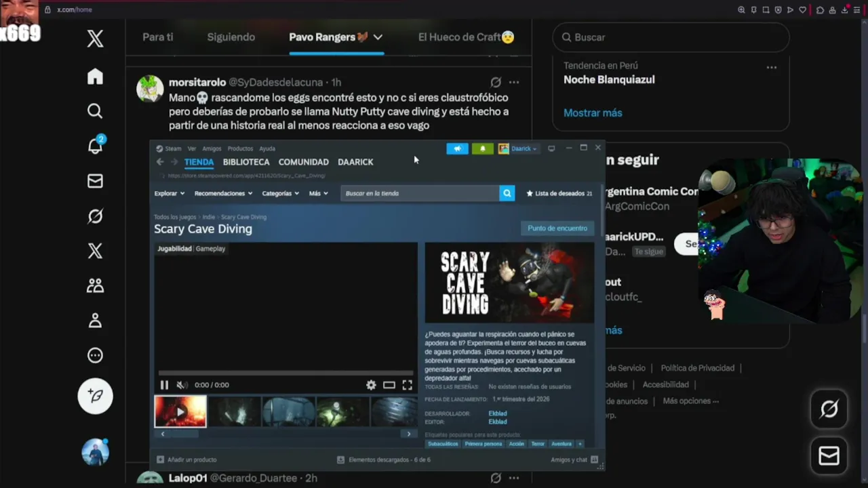Click developer Ekblad link
Screen dimensions: 868x488
pos(498,413)
